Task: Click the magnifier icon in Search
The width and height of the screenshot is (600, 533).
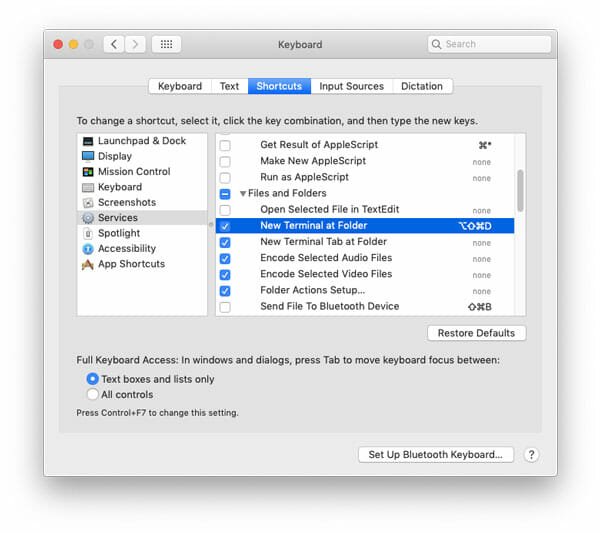Action: click(436, 44)
